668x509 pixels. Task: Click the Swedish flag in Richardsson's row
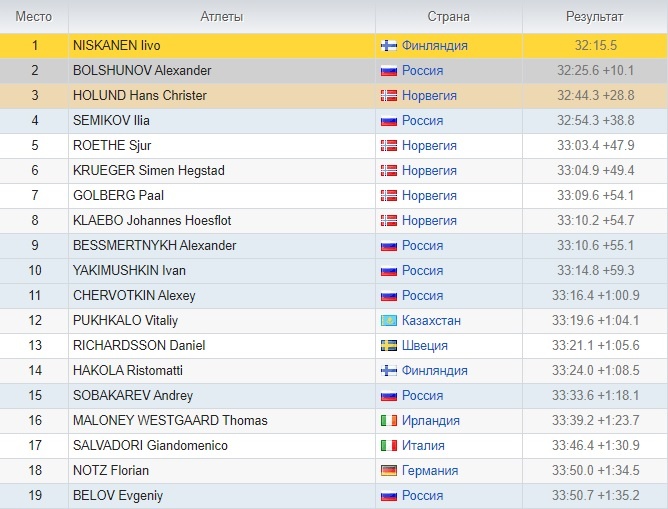click(x=389, y=346)
